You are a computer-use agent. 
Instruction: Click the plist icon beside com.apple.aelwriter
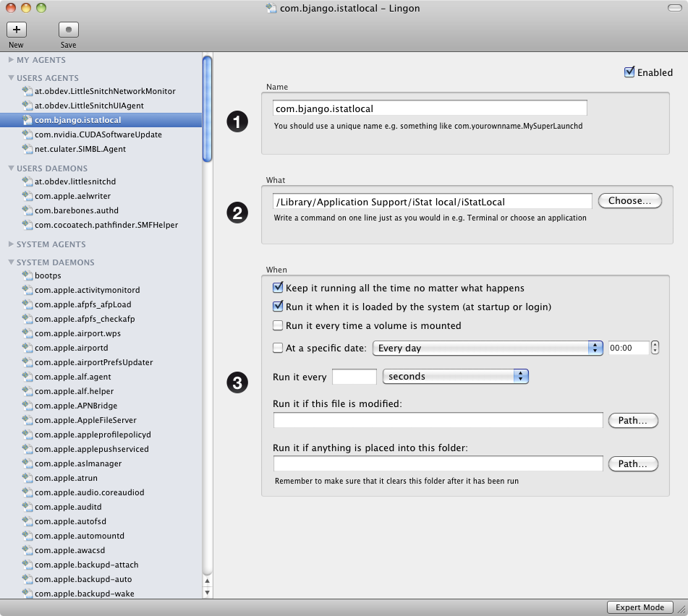(27, 195)
